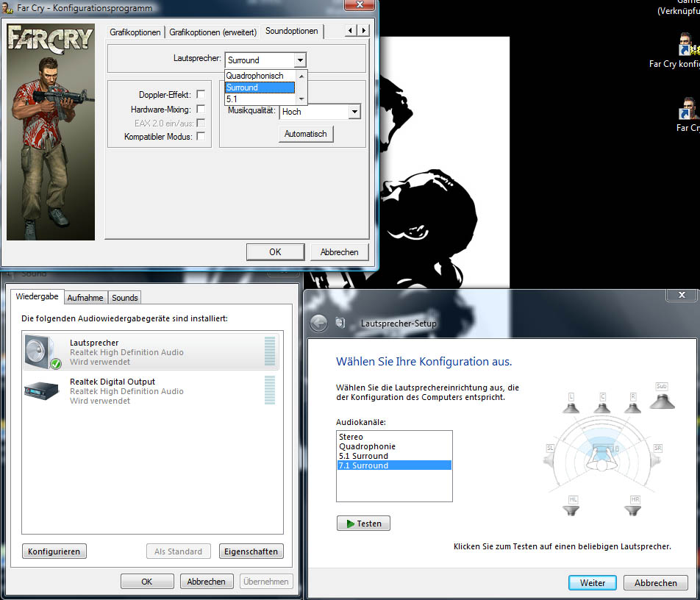Click the Testen button
The width and height of the screenshot is (700, 600).
point(363,524)
